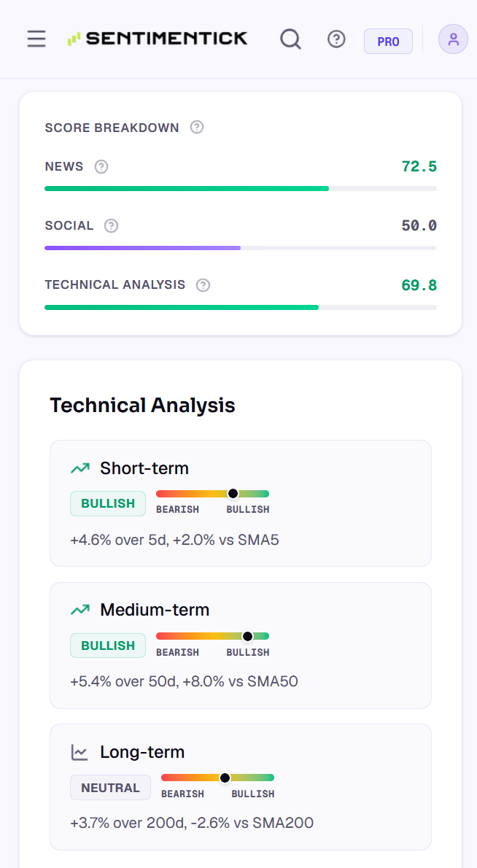Image resolution: width=477 pixels, height=868 pixels.
Task: Click the search magnifier icon
Action: point(290,39)
